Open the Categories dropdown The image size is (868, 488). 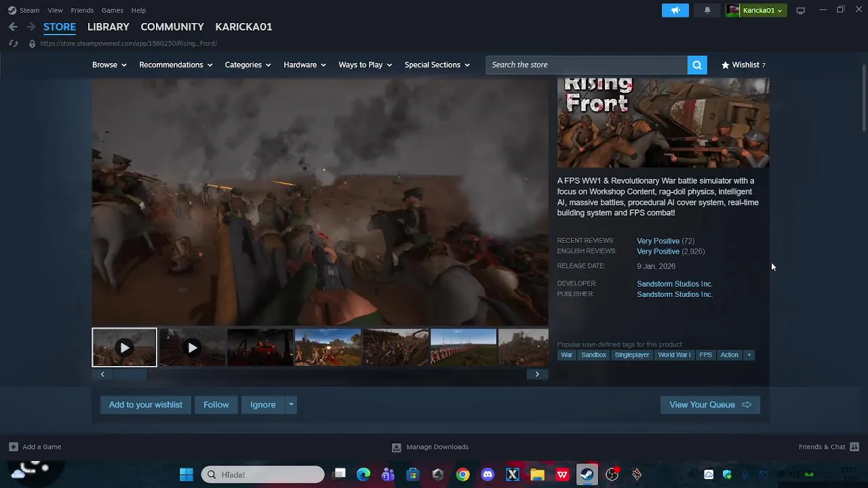(x=248, y=65)
